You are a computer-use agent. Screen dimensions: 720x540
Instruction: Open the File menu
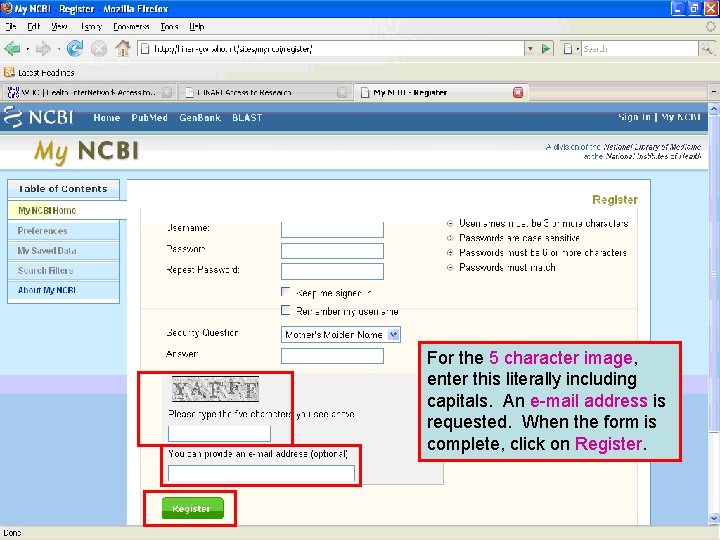[11, 26]
